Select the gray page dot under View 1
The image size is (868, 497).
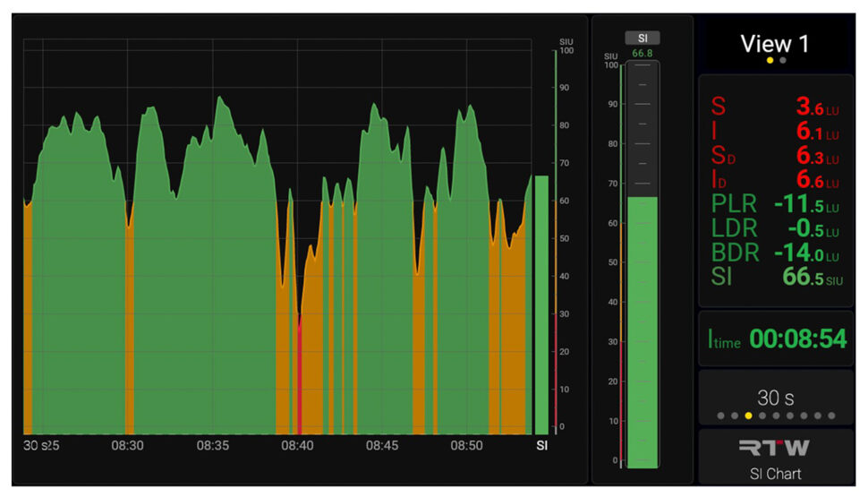783,61
